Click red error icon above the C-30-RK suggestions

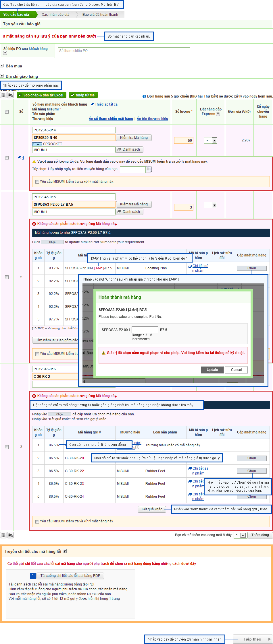(x=34, y=396)
